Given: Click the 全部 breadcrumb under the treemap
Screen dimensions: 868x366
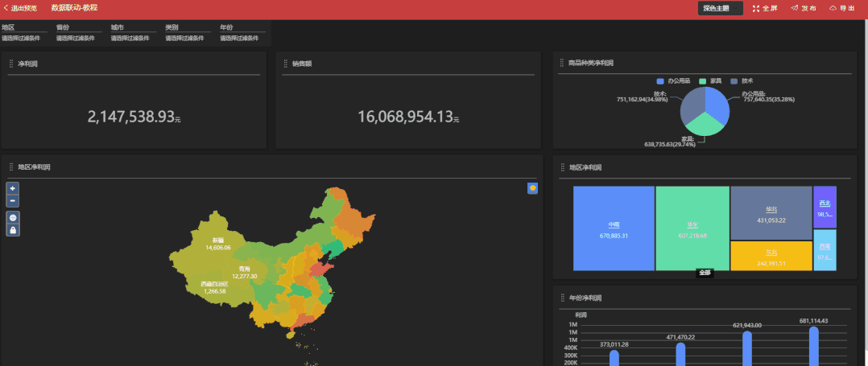Looking at the screenshot, I should click(x=705, y=273).
